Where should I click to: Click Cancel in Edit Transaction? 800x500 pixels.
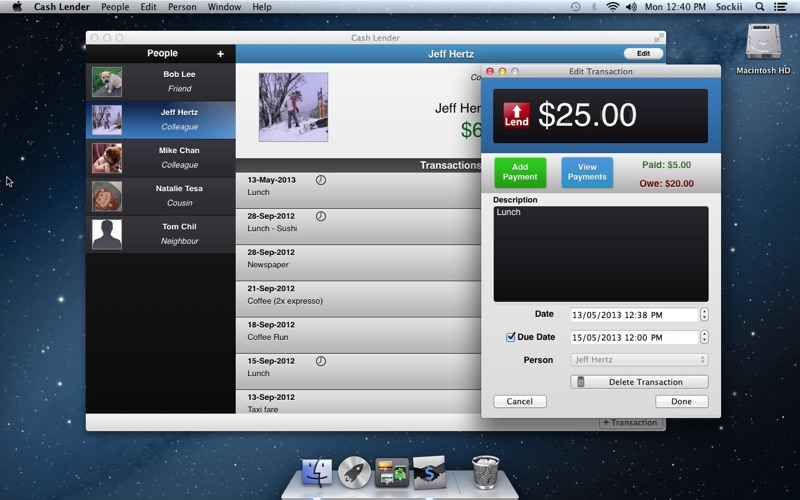520,402
